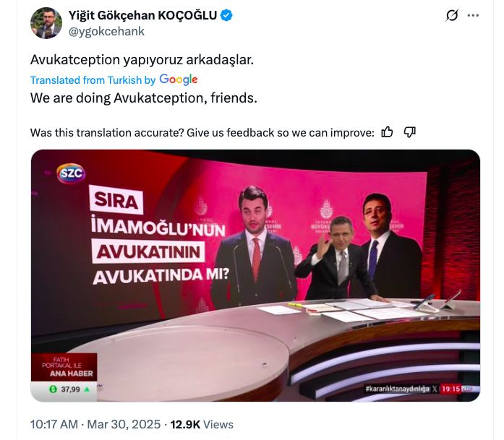Open Yiğit Gökçehan KOÇOĞLU display name
504x440 pixels.
142,15
